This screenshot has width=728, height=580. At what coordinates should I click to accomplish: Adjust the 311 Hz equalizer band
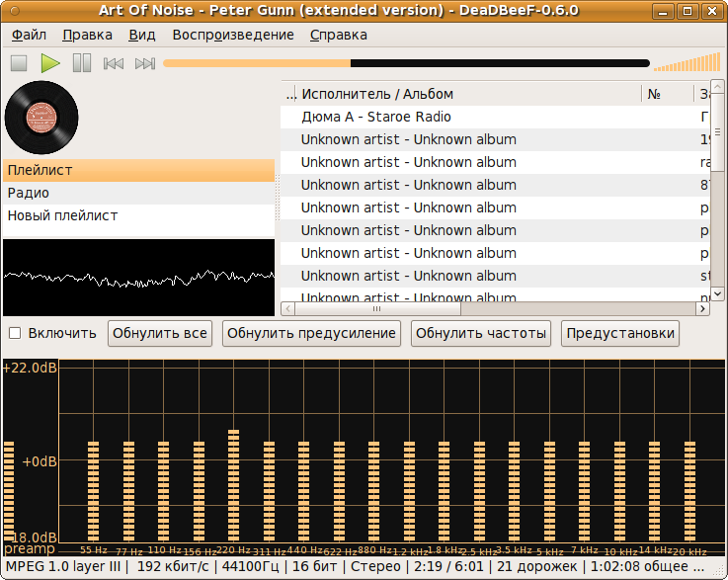269,491
